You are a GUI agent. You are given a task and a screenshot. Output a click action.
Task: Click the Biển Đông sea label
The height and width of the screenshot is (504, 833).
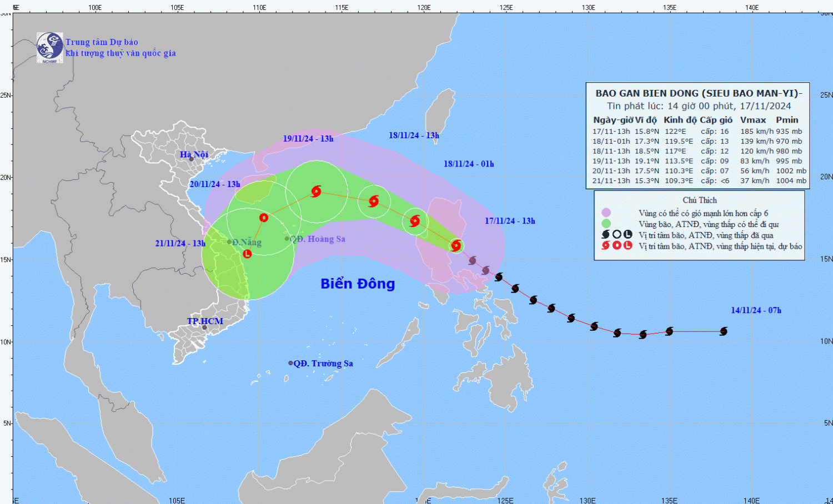[358, 284]
